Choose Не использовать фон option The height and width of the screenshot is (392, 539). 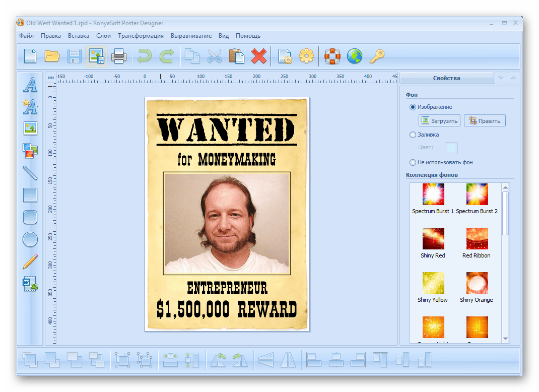coord(413,162)
